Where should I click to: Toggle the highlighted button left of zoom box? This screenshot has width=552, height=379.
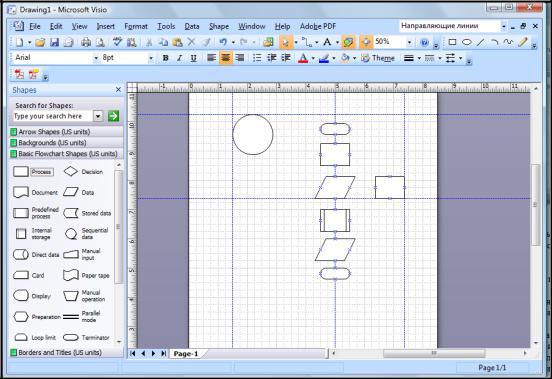click(366, 43)
